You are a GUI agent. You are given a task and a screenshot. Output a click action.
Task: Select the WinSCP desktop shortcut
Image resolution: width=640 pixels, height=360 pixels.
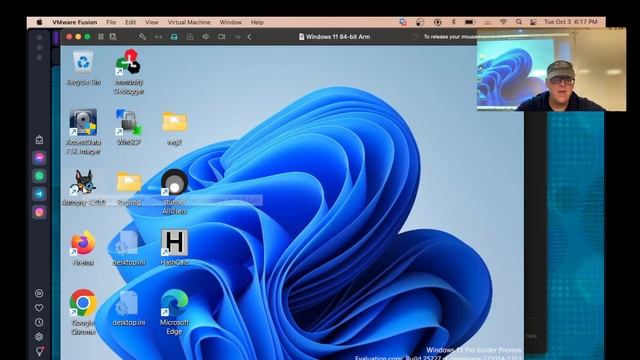click(129, 127)
